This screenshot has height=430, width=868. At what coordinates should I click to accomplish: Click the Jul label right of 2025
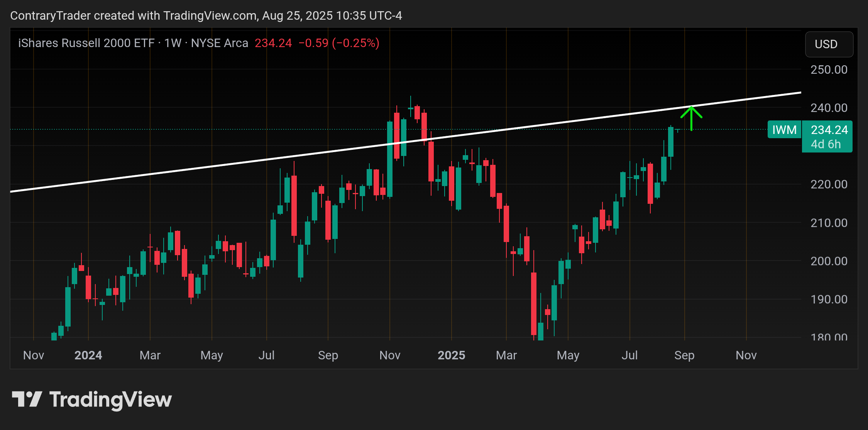click(x=629, y=355)
